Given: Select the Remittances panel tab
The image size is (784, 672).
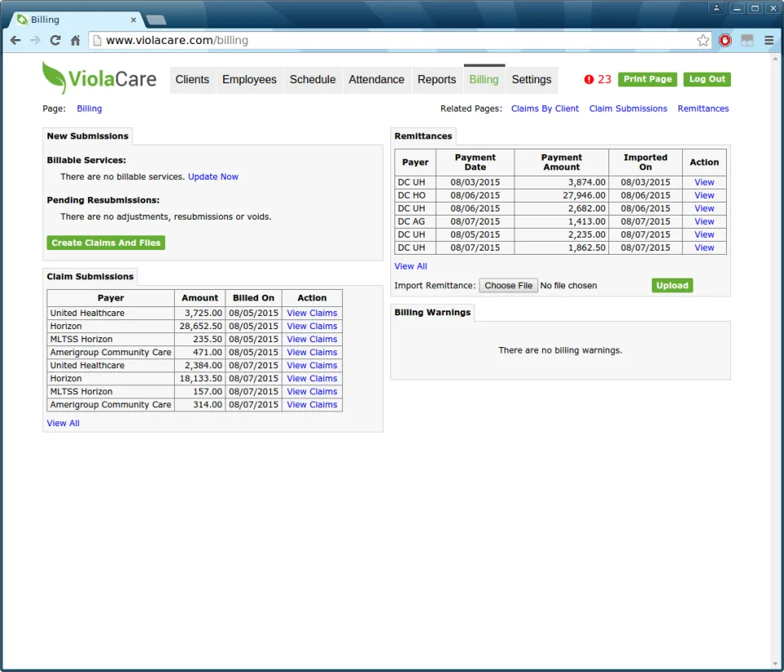Looking at the screenshot, I should point(423,136).
